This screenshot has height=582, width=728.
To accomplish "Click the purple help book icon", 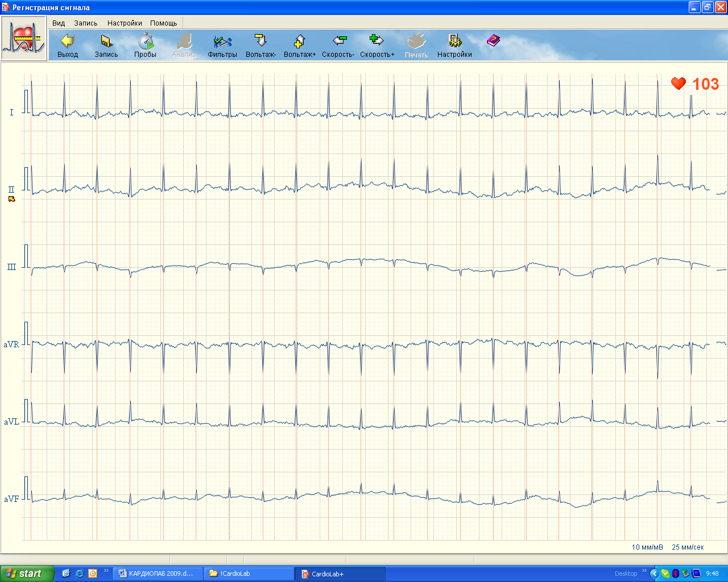I will point(493,40).
